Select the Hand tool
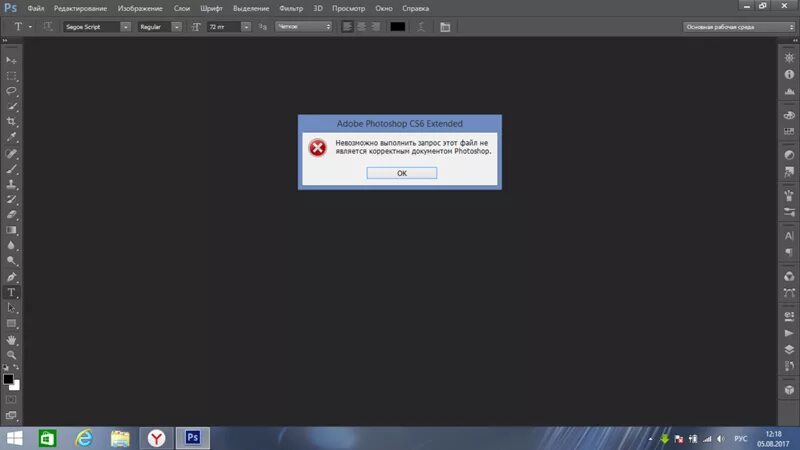The width and height of the screenshot is (800, 450). (11, 340)
